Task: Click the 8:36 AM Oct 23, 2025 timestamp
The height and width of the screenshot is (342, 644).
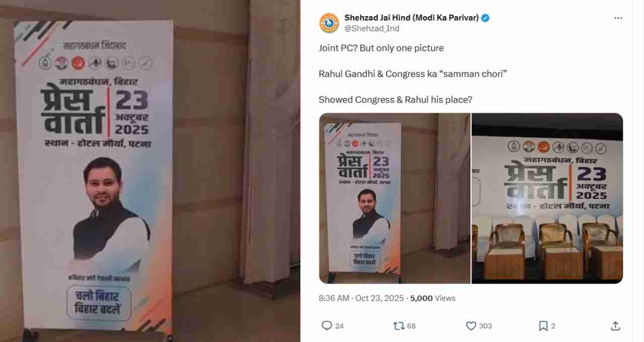Action: tap(361, 298)
